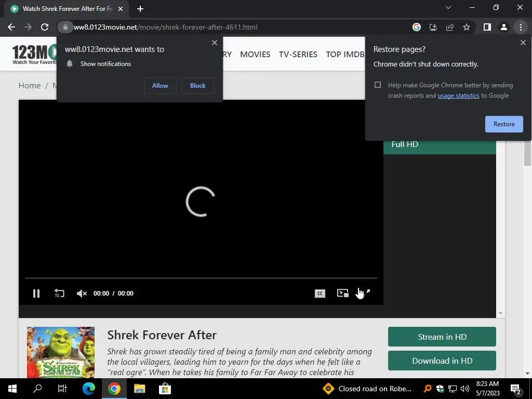Unmute the video volume icon

click(x=82, y=294)
